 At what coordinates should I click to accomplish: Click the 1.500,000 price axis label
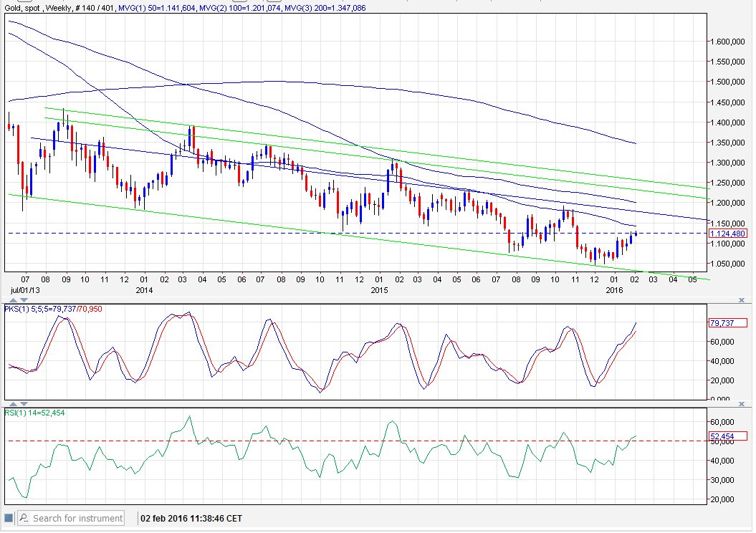click(727, 82)
